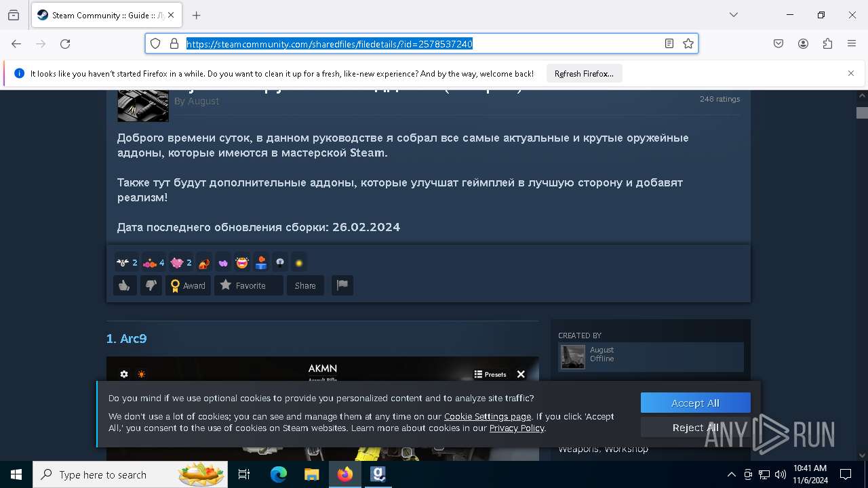Launch Microsoft Edge from taskbar
Image resolution: width=868 pixels, height=488 pixels.
pos(279,474)
